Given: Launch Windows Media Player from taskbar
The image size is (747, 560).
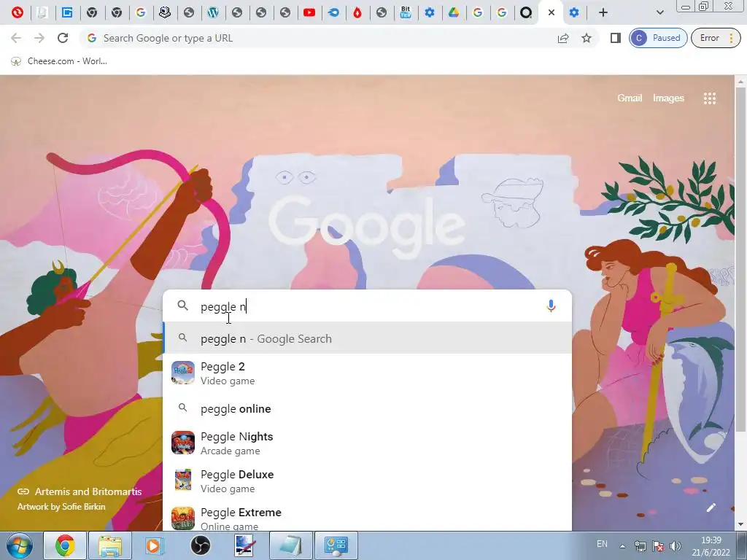Looking at the screenshot, I should (x=153, y=545).
